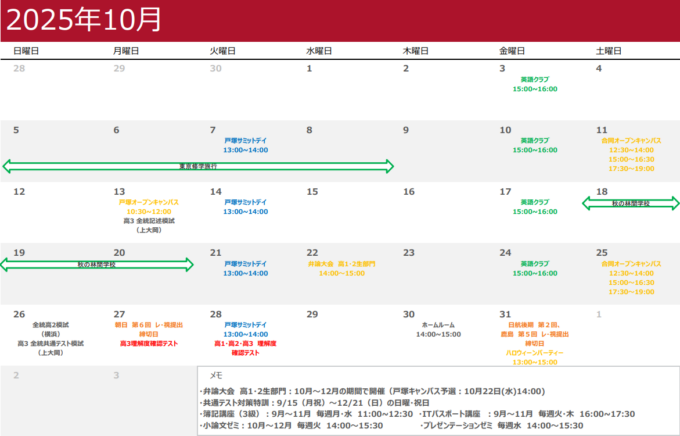Click the 土曜日 column header

point(609,50)
